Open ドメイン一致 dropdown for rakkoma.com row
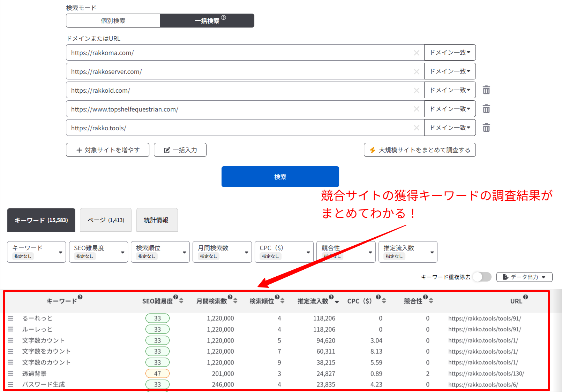 coord(450,53)
